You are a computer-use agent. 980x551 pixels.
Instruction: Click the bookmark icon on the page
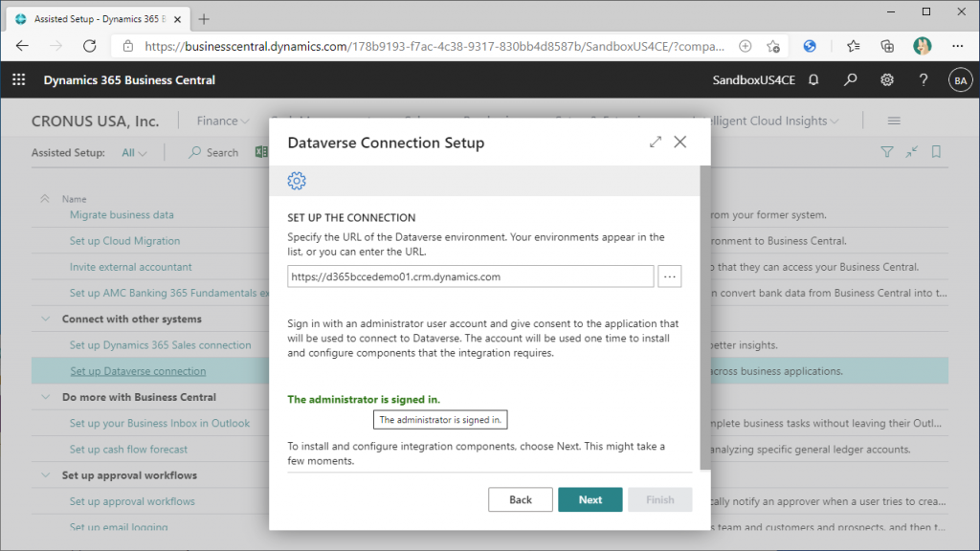(x=936, y=152)
